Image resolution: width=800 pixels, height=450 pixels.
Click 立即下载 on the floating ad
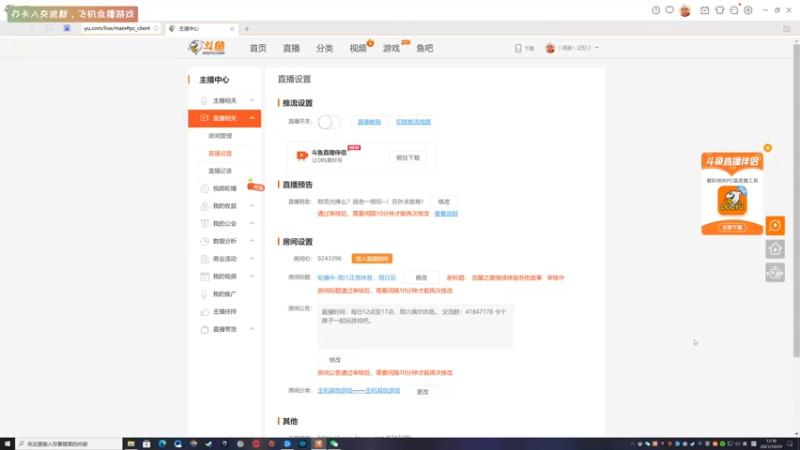tap(732, 228)
